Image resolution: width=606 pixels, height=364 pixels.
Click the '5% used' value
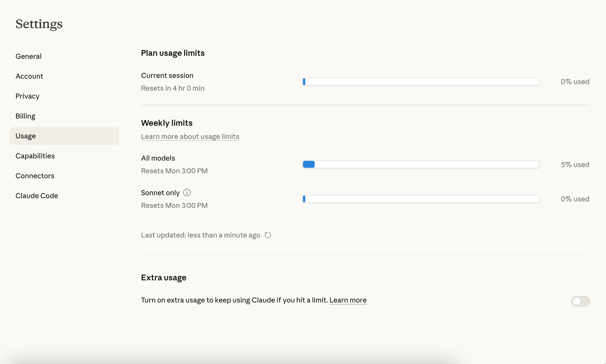pos(575,165)
